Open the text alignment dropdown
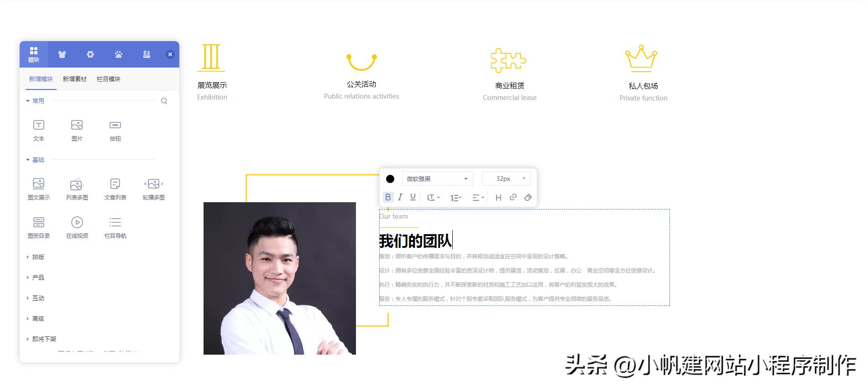 (478, 198)
